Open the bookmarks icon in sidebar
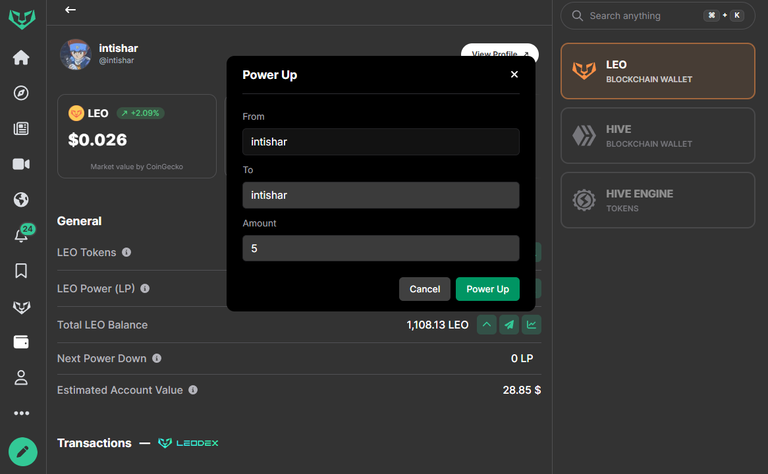 (21, 271)
